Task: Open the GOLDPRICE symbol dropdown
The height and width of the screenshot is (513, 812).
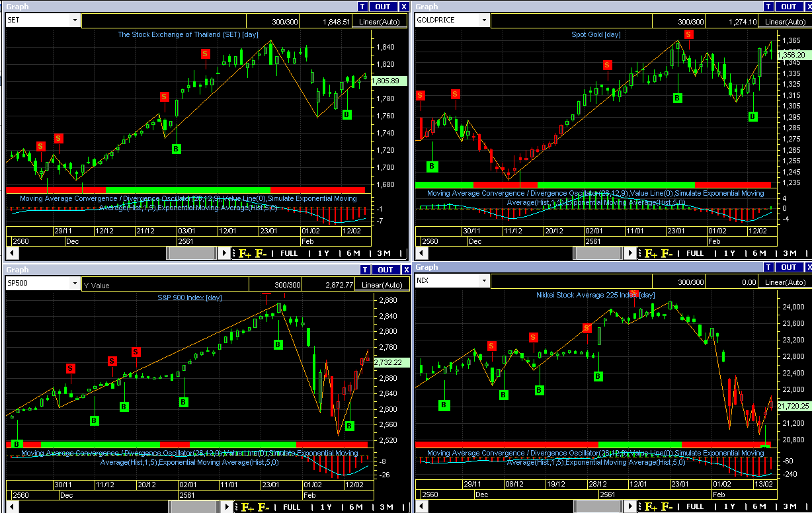Action: coord(485,20)
